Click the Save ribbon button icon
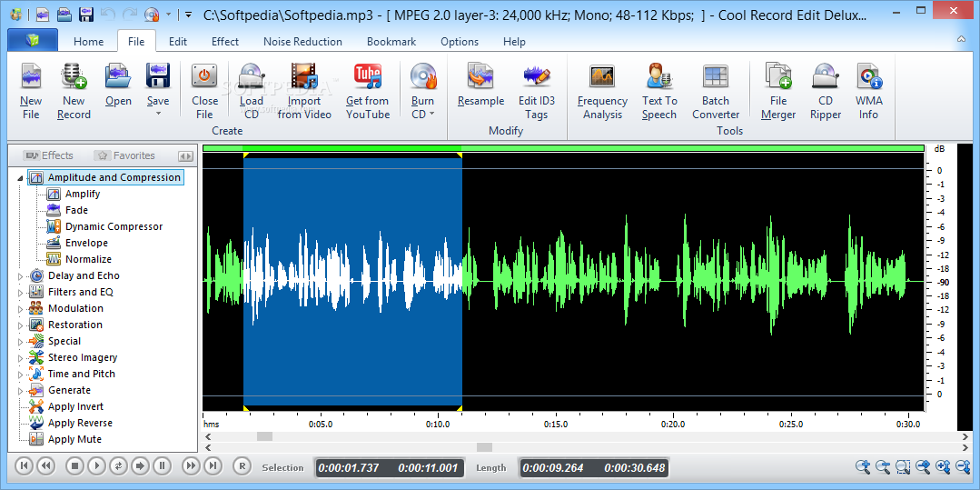 (158, 75)
